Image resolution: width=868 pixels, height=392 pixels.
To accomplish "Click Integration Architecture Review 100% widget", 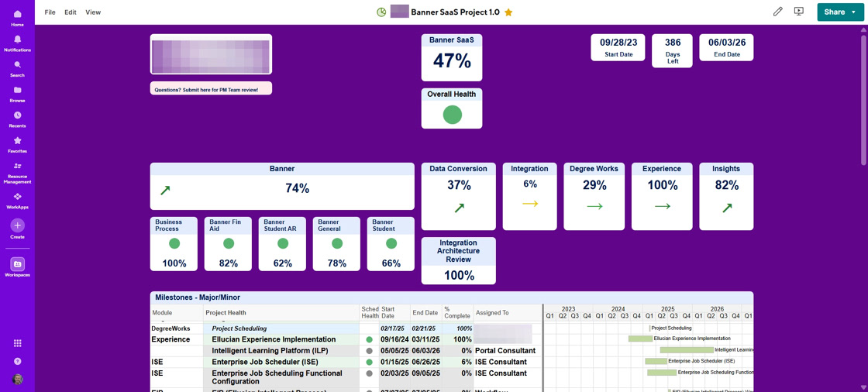I will [x=459, y=261].
